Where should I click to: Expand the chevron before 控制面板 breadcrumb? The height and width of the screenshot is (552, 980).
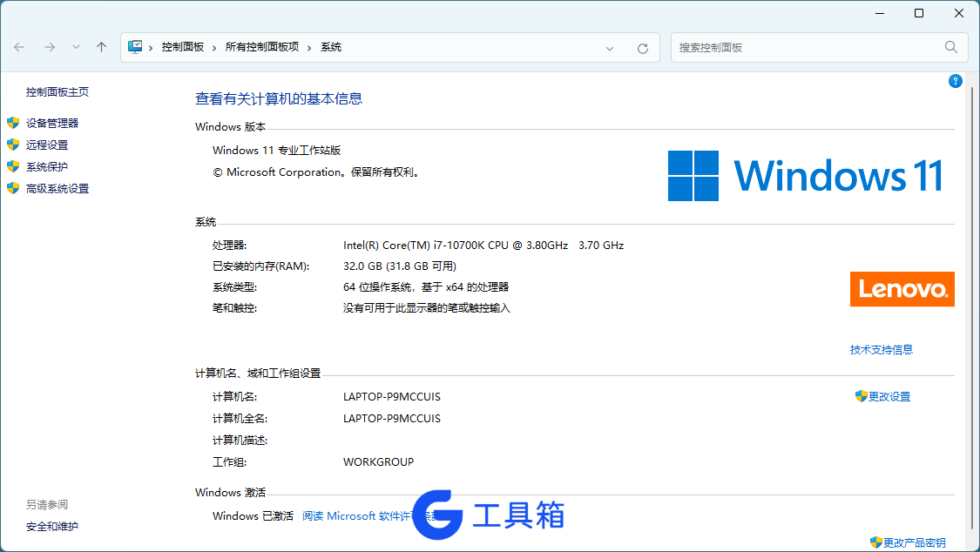point(151,48)
